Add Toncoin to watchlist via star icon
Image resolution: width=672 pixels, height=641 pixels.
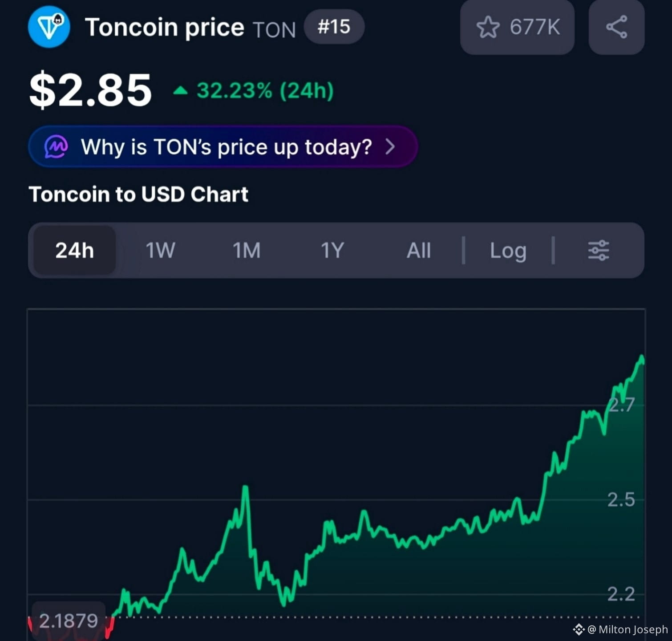(488, 27)
